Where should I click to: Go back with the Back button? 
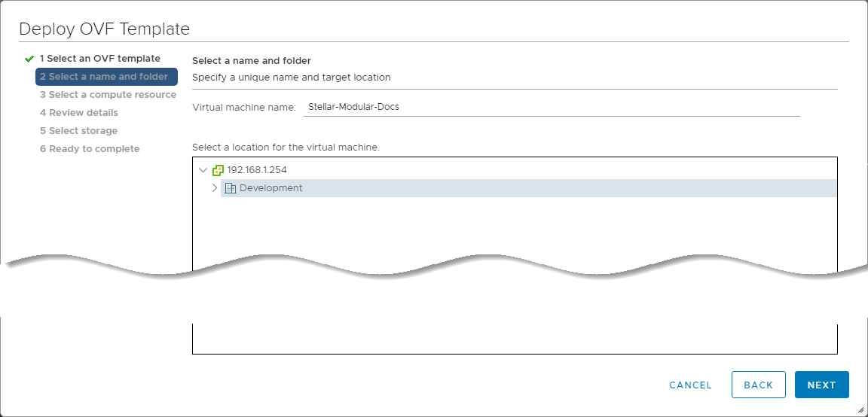(758, 385)
